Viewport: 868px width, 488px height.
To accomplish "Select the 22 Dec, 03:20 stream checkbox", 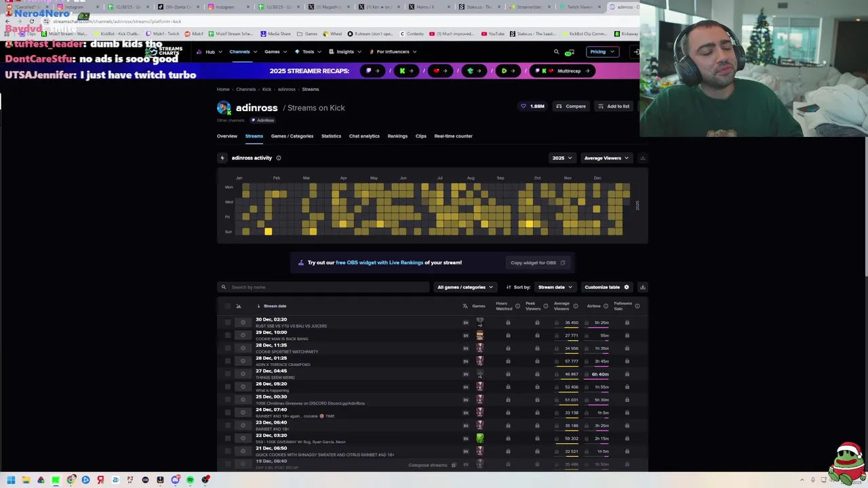I will click(227, 439).
